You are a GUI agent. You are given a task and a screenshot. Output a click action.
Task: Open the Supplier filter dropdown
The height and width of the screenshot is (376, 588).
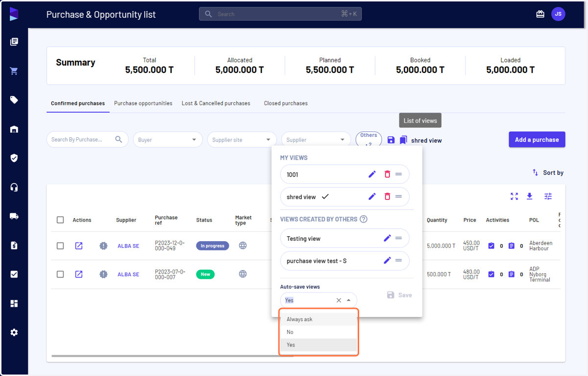point(316,140)
